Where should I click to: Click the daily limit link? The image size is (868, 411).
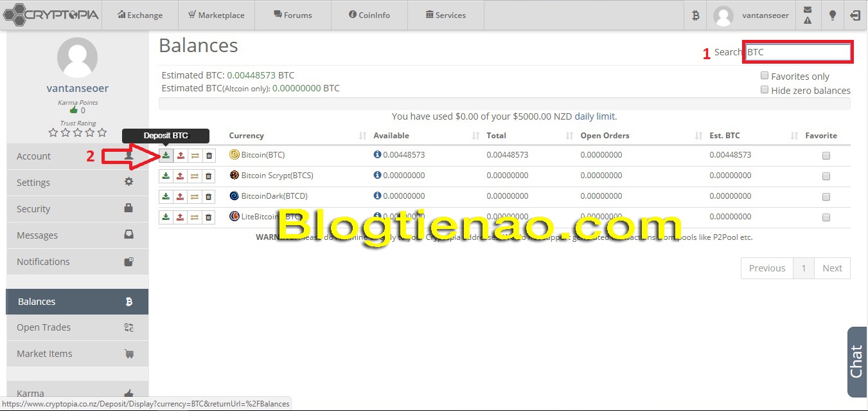595,116
